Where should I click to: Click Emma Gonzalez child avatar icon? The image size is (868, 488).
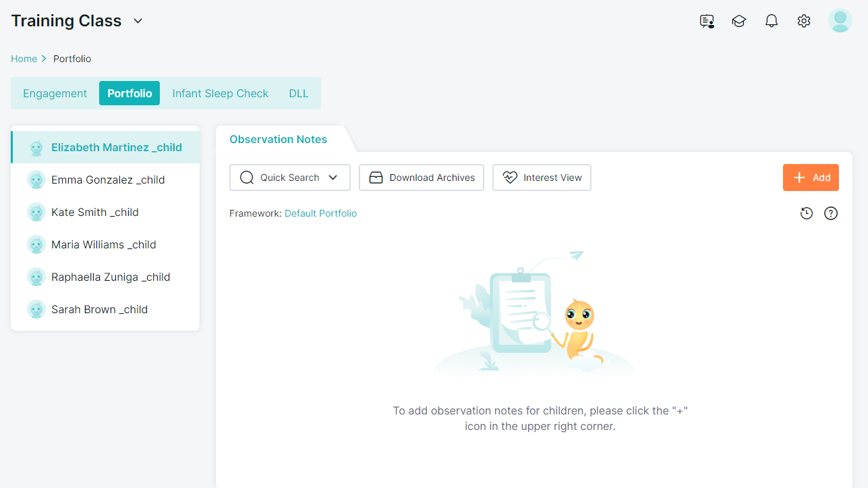tap(36, 180)
